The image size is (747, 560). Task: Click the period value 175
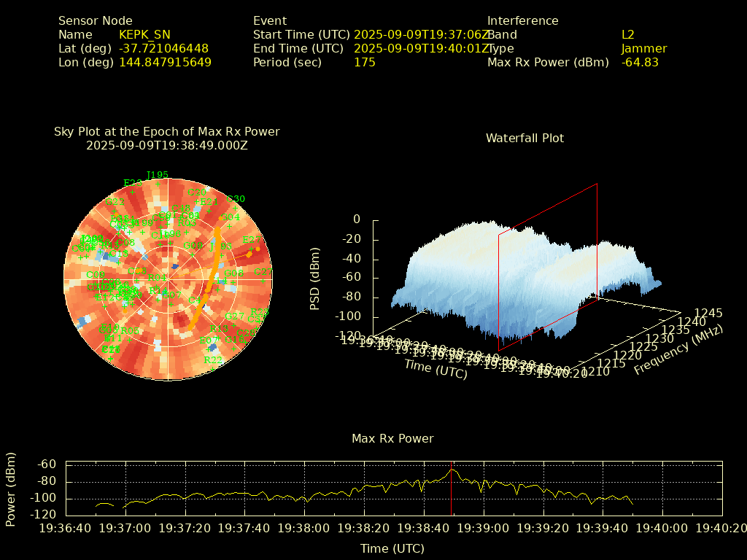365,63
